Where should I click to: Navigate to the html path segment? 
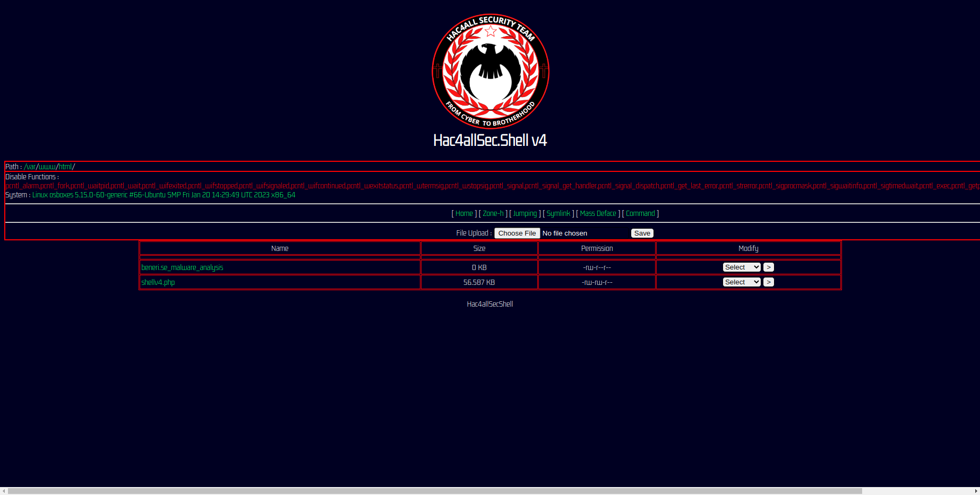[65, 167]
